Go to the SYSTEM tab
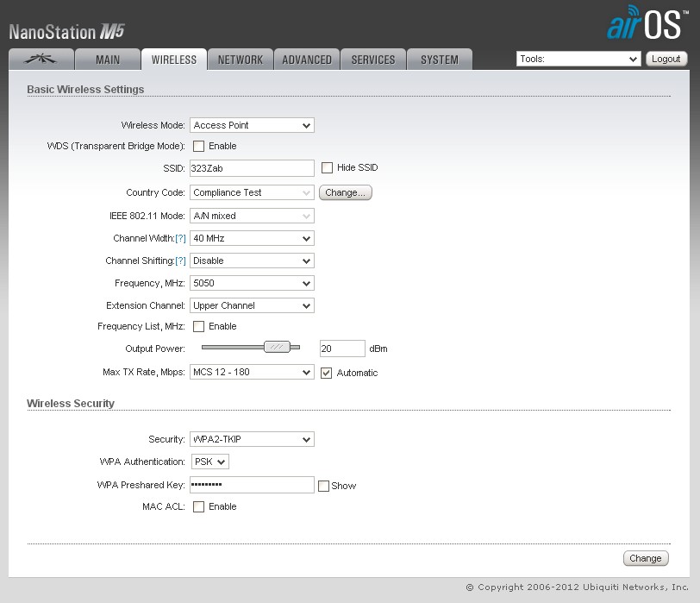 tap(439, 60)
